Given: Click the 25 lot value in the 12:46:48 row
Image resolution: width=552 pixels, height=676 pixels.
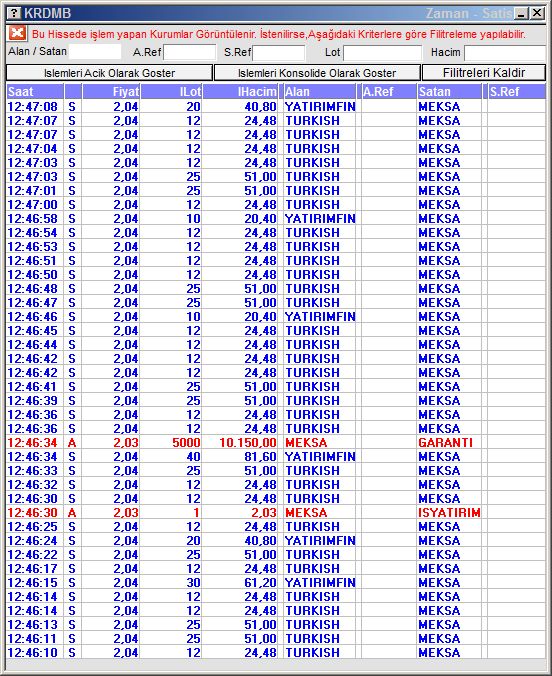Looking at the screenshot, I should [x=193, y=288].
